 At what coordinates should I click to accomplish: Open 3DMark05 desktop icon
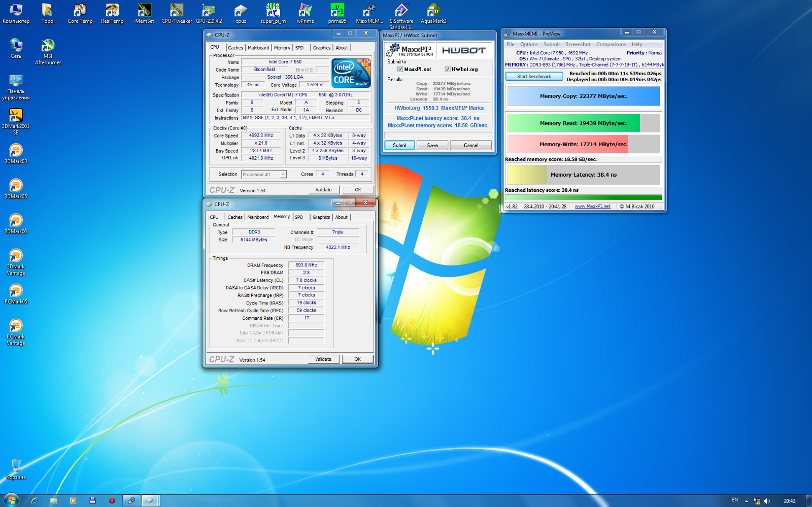pyautogui.click(x=16, y=189)
